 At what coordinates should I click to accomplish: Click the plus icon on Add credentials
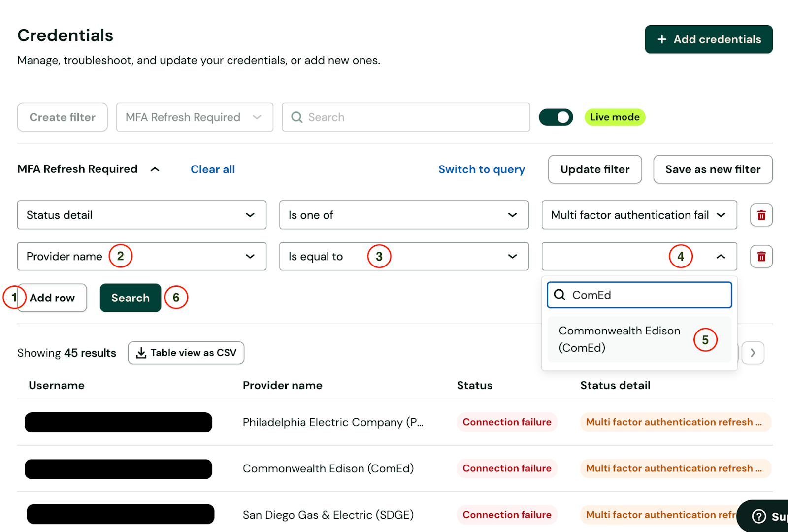[x=662, y=39]
